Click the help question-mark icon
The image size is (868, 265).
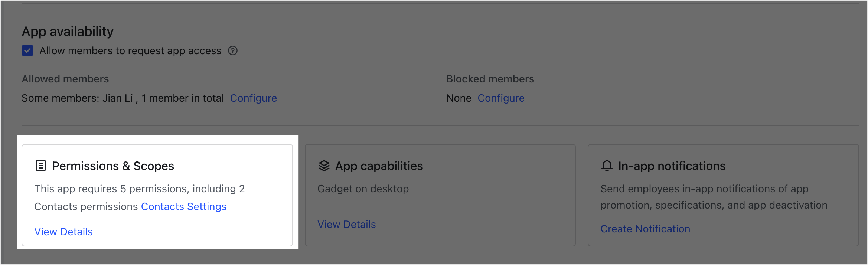point(233,50)
